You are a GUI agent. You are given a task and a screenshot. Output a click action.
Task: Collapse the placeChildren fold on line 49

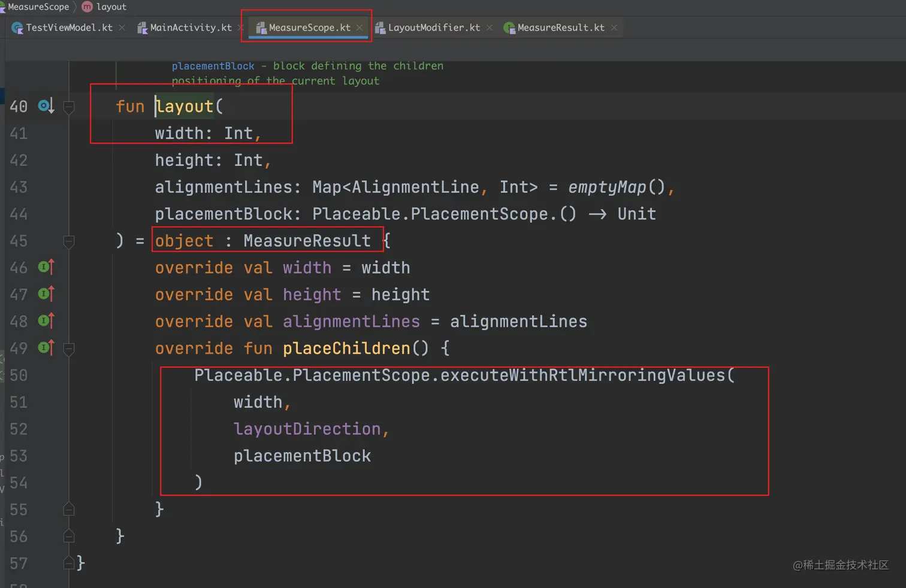[69, 349]
